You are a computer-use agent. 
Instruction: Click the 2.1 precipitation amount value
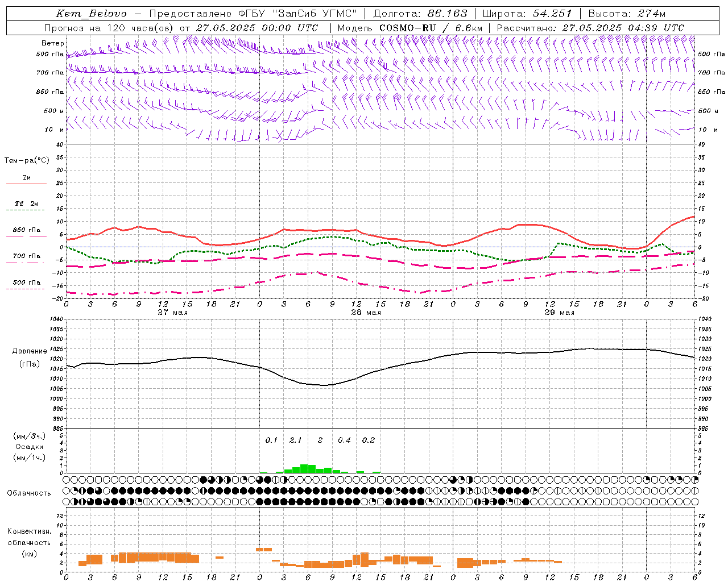pos(296,440)
